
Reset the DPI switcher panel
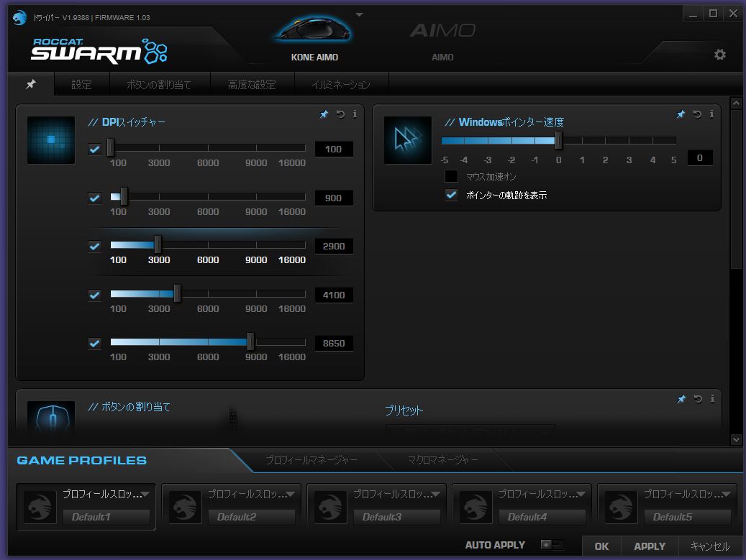(340, 114)
